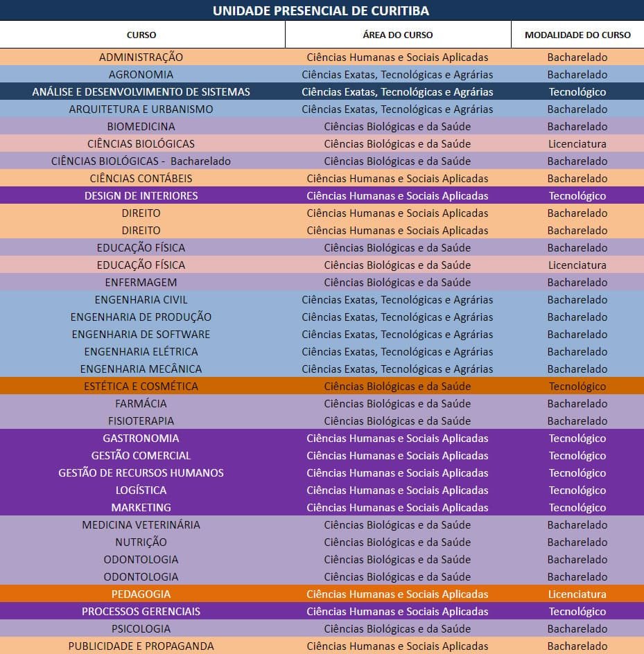Click Licenciatura in the PEDAGOGIA row

point(577,594)
